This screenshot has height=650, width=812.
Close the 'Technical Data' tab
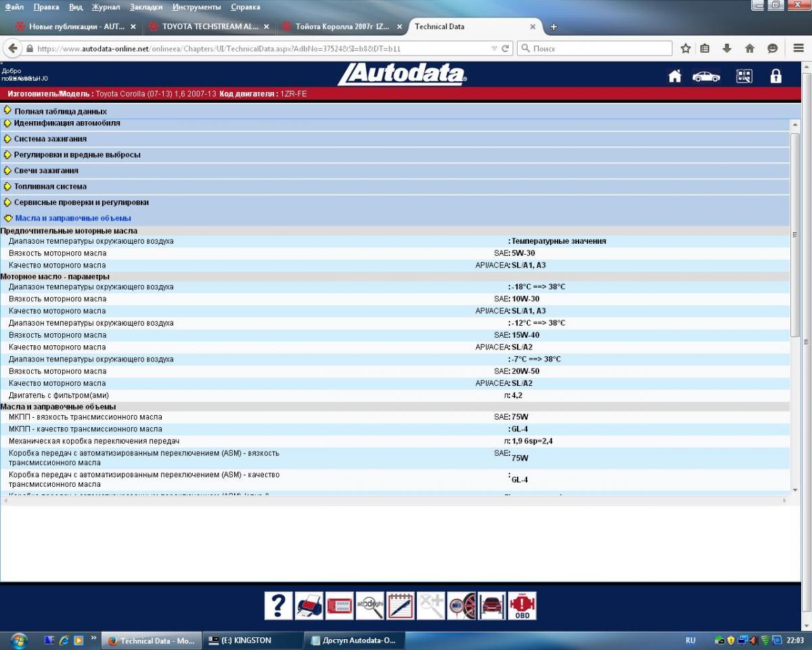tap(533, 26)
